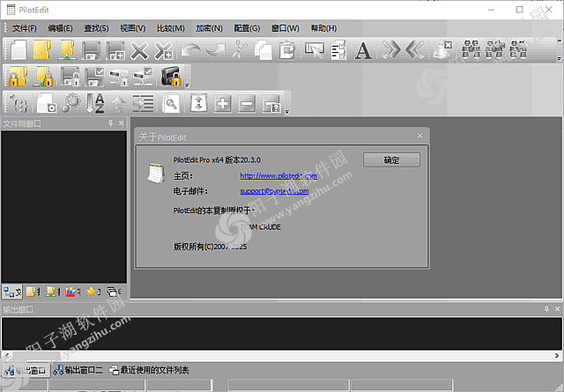Click the page with gear icon
564x392 pixels.
point(47,104)
